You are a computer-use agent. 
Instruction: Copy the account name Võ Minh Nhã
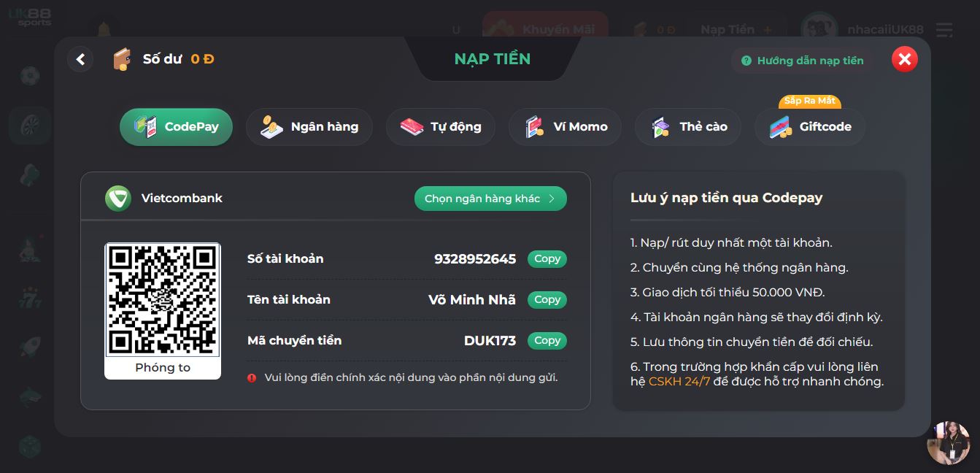point(547,300)
